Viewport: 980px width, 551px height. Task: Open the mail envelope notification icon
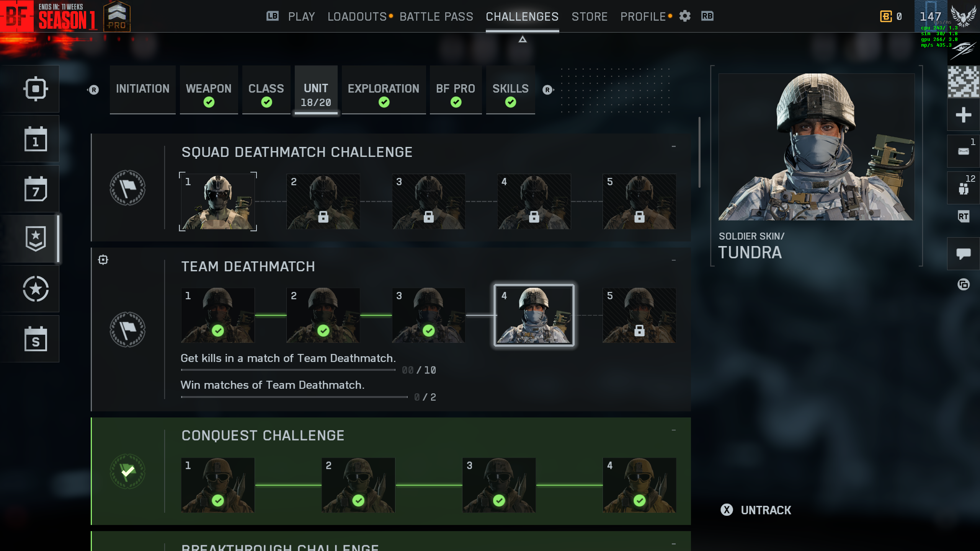pos(964,152)
